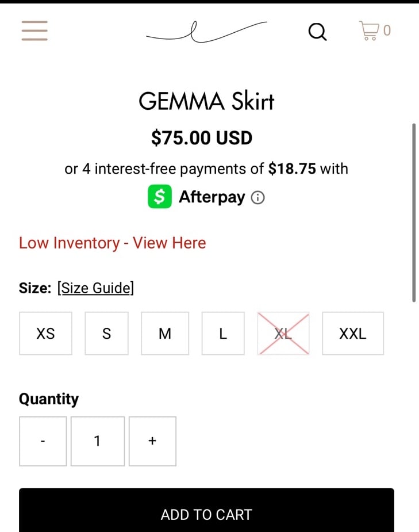Click the Afterpay info circle icon
Viewport: 419px width, 532px height.
point(257,197)
